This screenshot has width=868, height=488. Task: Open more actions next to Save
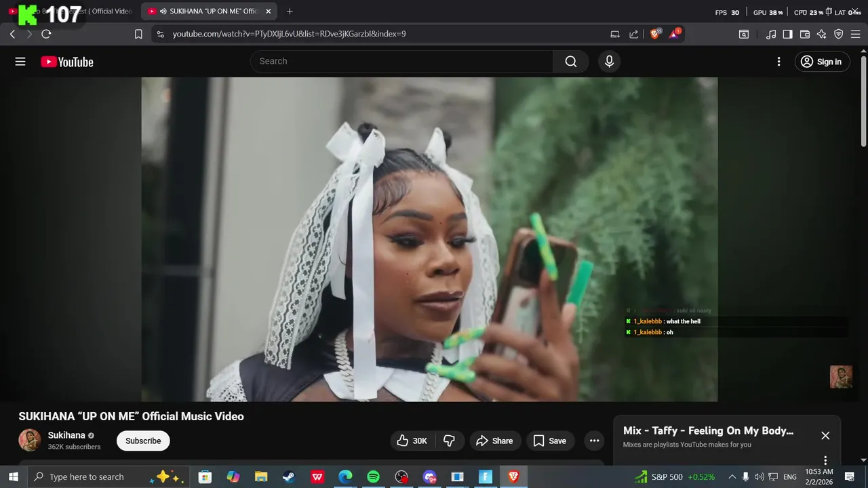(x=594, y=441)
